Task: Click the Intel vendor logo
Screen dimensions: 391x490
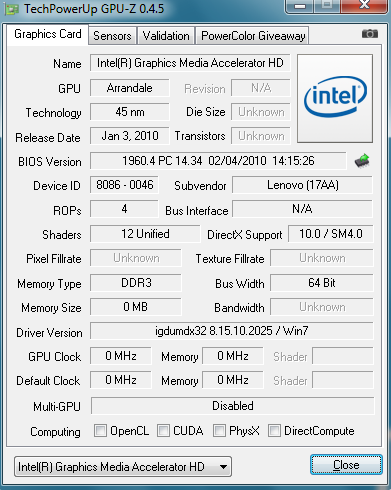Action: point(335,99)
